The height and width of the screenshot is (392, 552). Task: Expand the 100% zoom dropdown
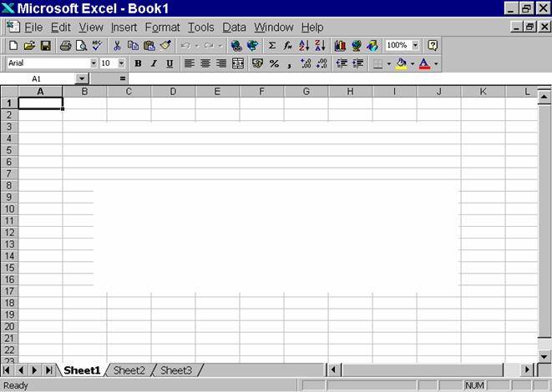point(416,46)
